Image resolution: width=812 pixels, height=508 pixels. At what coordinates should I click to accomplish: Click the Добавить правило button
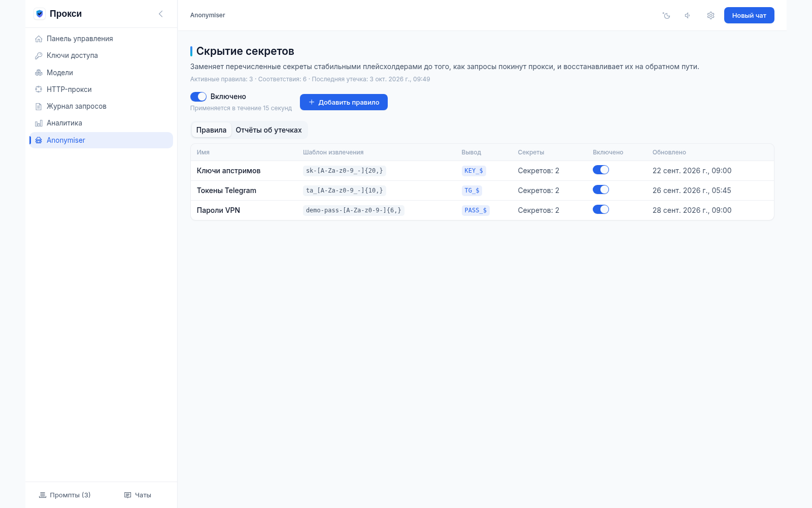344,102
